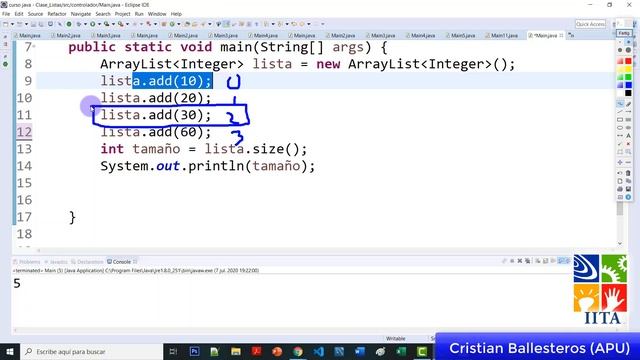Open the New file dropdown arrow

click(12, 24)
